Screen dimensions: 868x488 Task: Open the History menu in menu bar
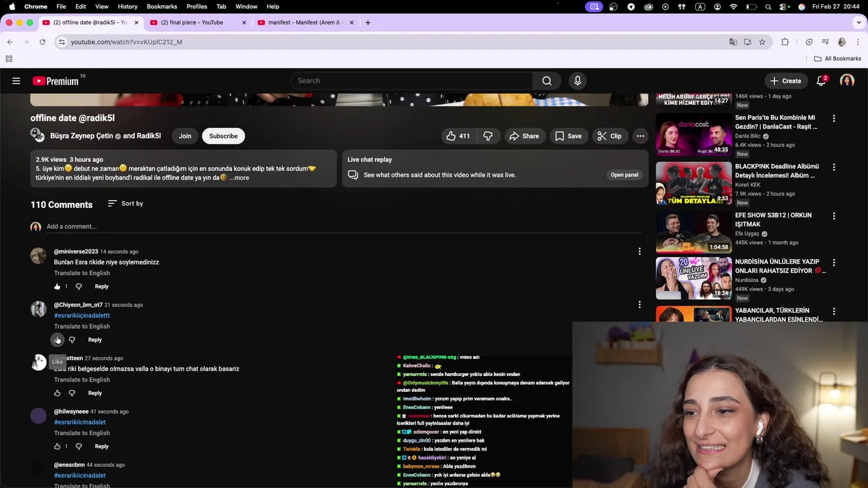tap(127, 6)
